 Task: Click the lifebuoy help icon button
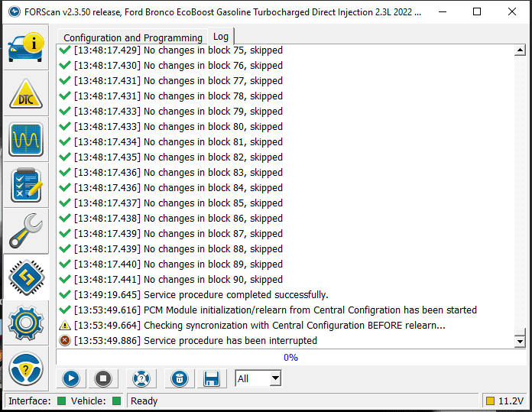[x=141, y=378]
